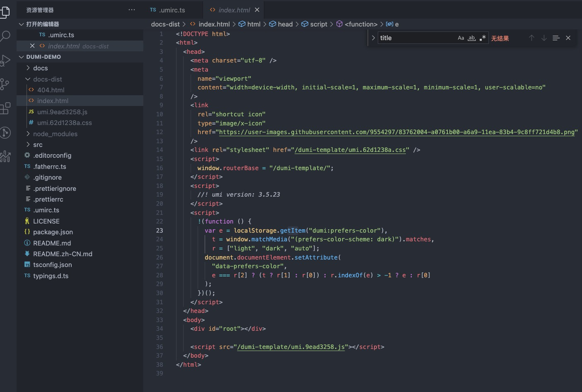Open README.md file

pyautogui.click(x=80, y=243)
